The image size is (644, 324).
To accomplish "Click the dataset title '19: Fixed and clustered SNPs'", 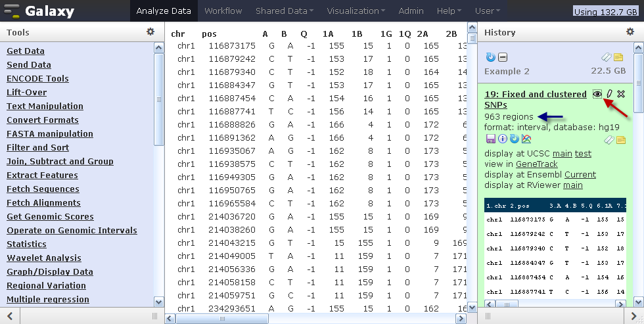I will click(536, 99).
